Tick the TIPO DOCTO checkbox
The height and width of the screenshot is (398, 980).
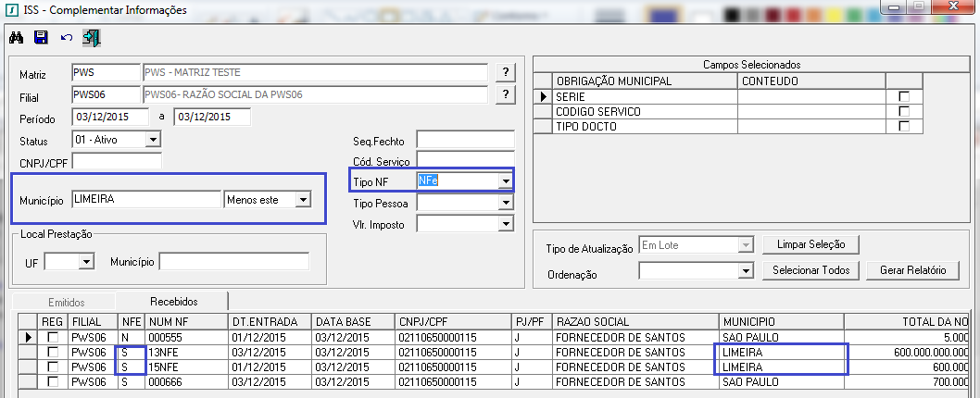pyautogui.click(x=904, y=127)
